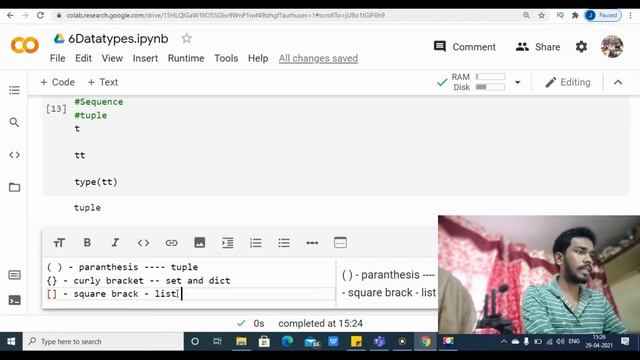Open Colab settings gear
640x360 pixels.
point(581,47)
